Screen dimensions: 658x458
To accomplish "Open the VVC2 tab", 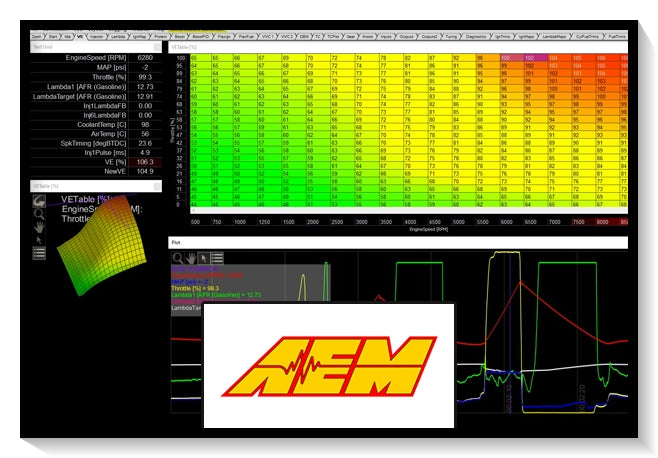I will tap(287, 37).
